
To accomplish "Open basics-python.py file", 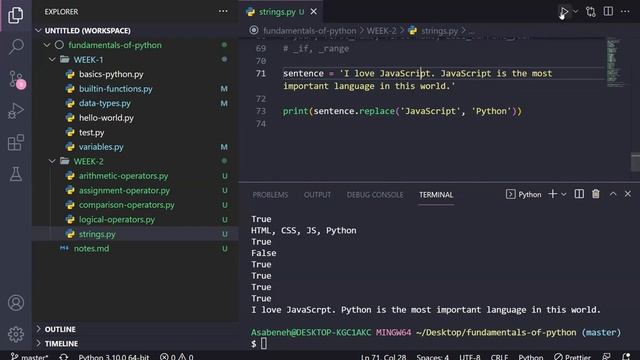I will 111,74.
